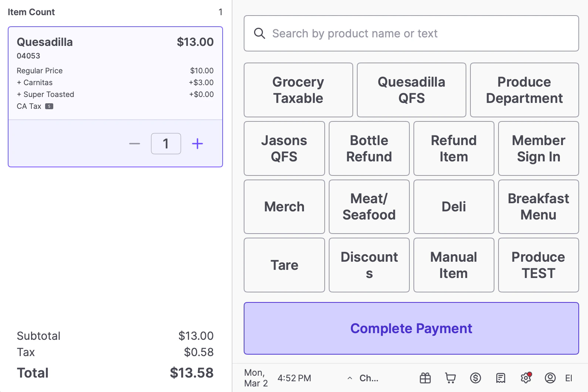Click the user profile icon
Screen dimensions: 588x392
[x=550, y=378]
